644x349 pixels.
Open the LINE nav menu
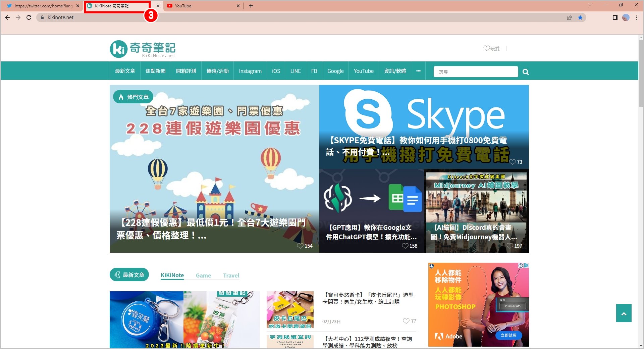pos(296,71)
